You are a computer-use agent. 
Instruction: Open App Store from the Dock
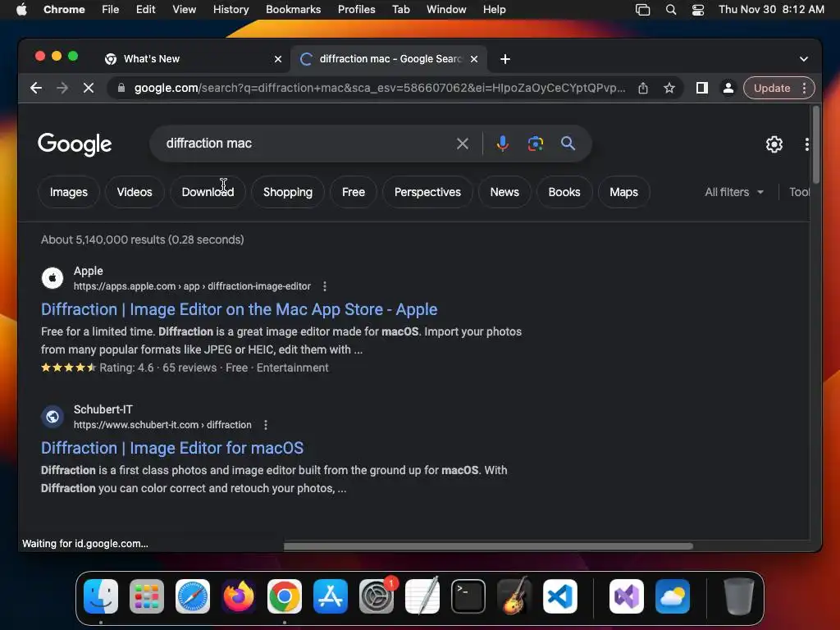pyautogui.click(x=331, y=596)
